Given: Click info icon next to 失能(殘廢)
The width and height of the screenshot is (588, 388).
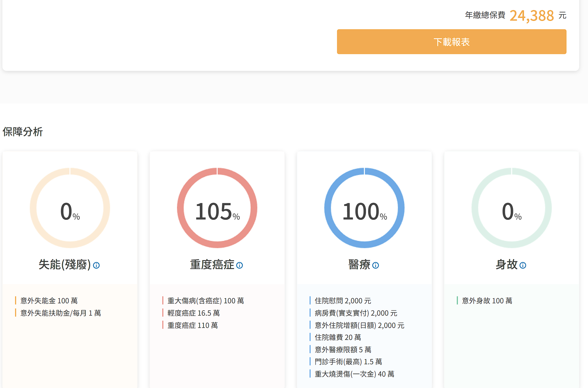Looking at the screenshot, I should coord(96,265).
